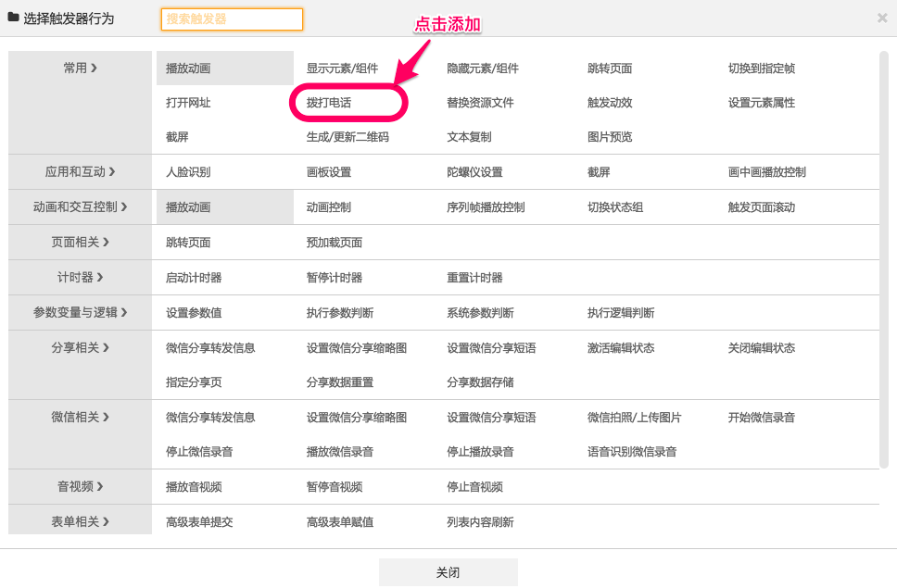897x588 pixels.
Task: Select 陀螺仪设置 behavior
Action: 474,172
